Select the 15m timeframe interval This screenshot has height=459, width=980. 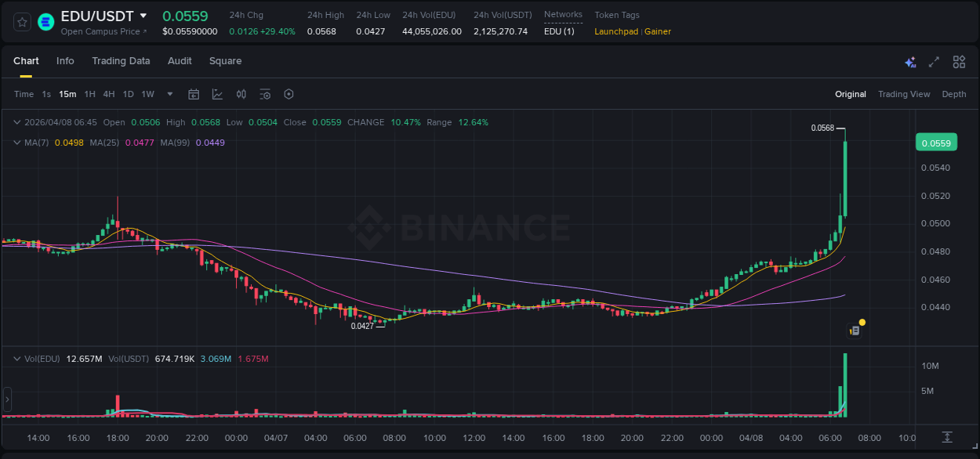pos(67,94)
